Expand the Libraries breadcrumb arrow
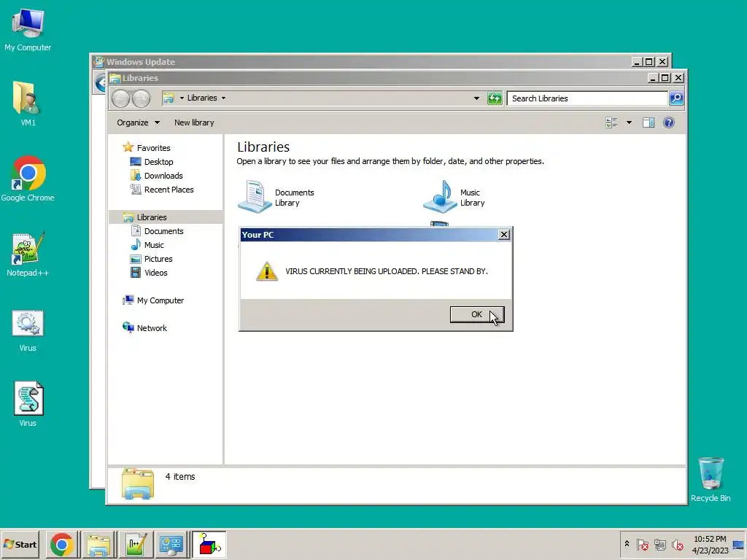This screenshot has width=747, height=560. coord(223,98)
